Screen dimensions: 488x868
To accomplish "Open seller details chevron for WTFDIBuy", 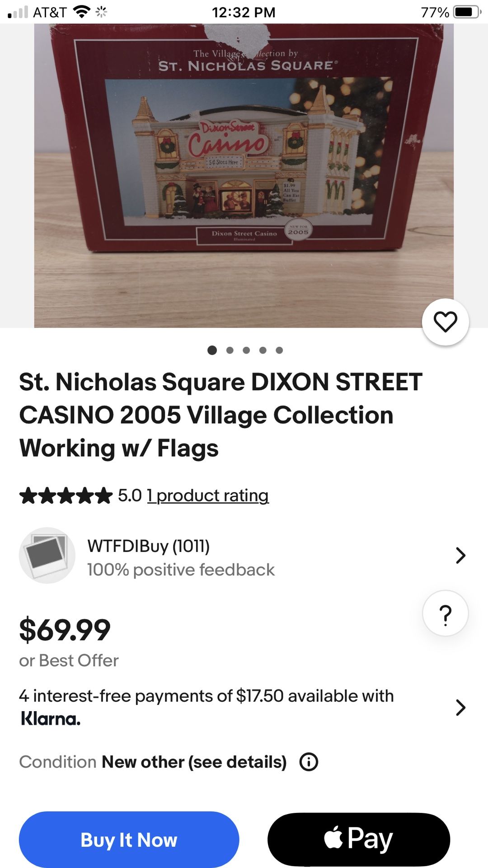I will click(x=460, y=555).
